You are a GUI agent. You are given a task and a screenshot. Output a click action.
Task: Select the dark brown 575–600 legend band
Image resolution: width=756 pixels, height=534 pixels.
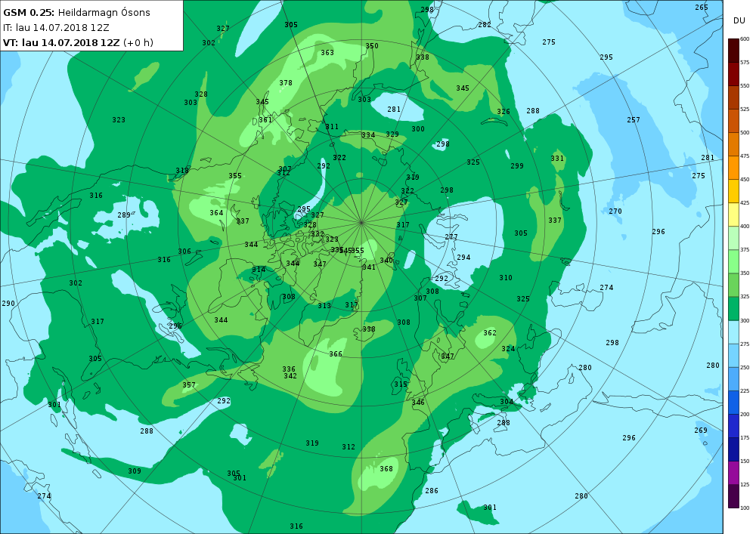click(x=733, y=51)
